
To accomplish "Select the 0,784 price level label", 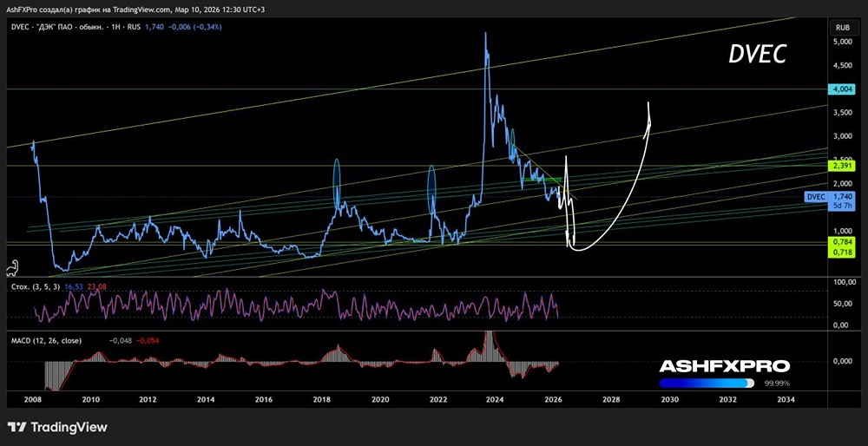I will [843, 242].
